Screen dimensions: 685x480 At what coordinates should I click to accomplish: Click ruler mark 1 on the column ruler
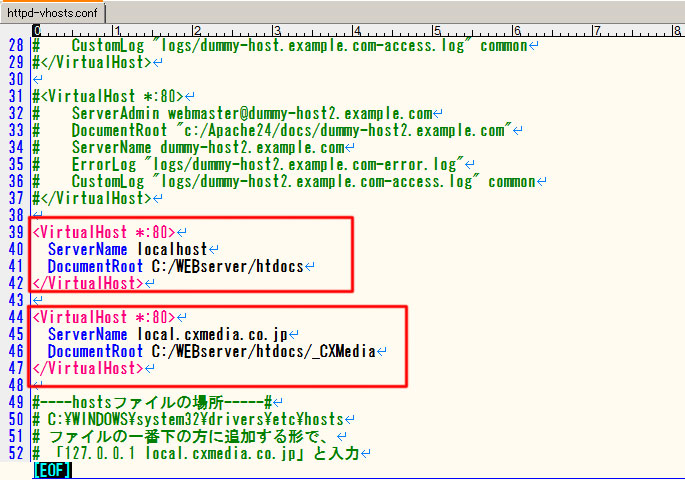pos(117,31)
